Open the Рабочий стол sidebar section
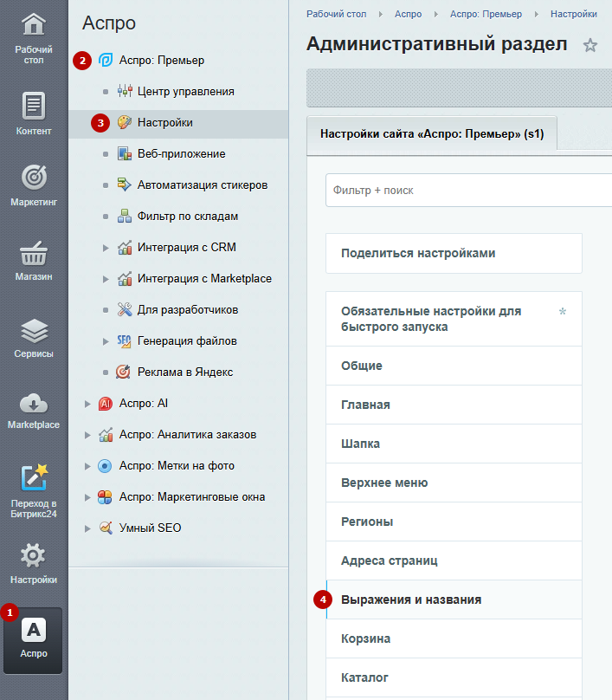This screenshot has width=612, height=700. (x=34, y=38)
